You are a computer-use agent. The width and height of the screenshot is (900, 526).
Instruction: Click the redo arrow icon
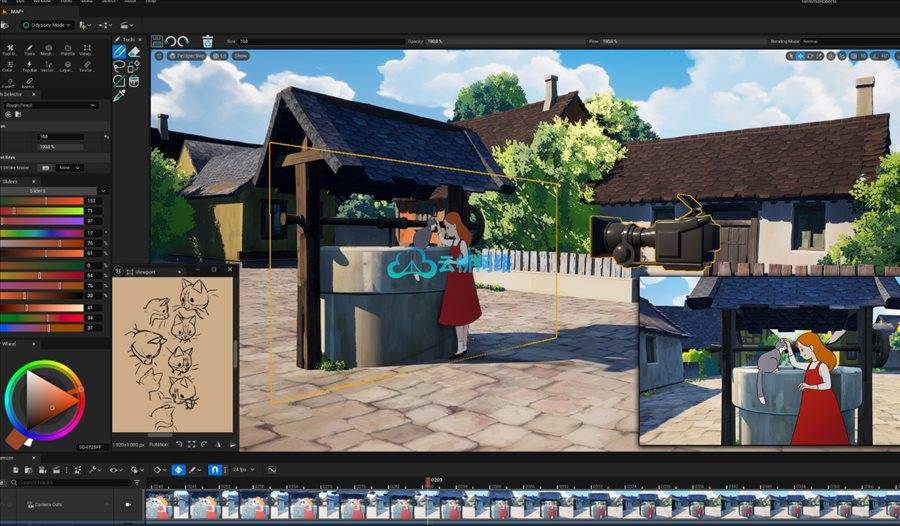click(183, 41)
